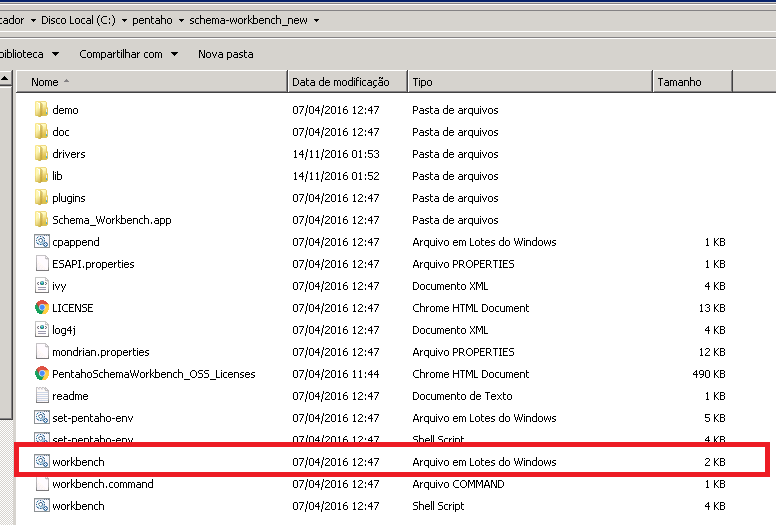Viewport: 776px width, 525px height.
Task: Click the file name LICENSE
Action: (72, 308)
